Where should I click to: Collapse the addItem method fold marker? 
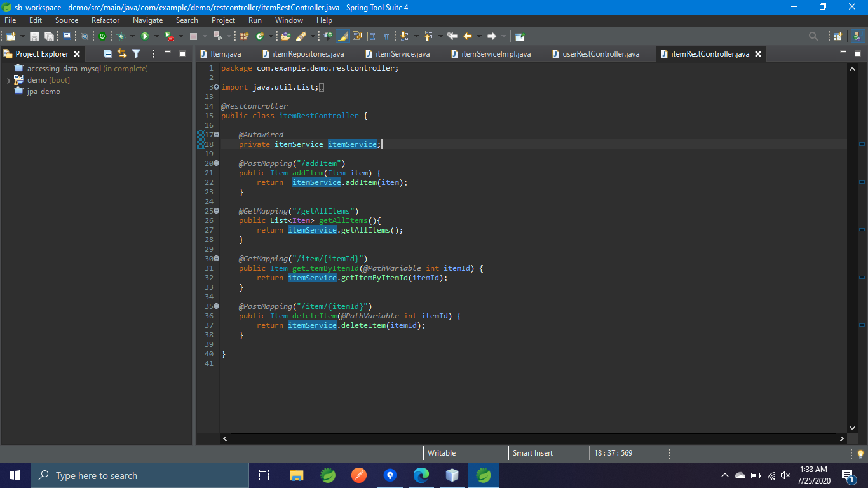click(x=215, y=163)
